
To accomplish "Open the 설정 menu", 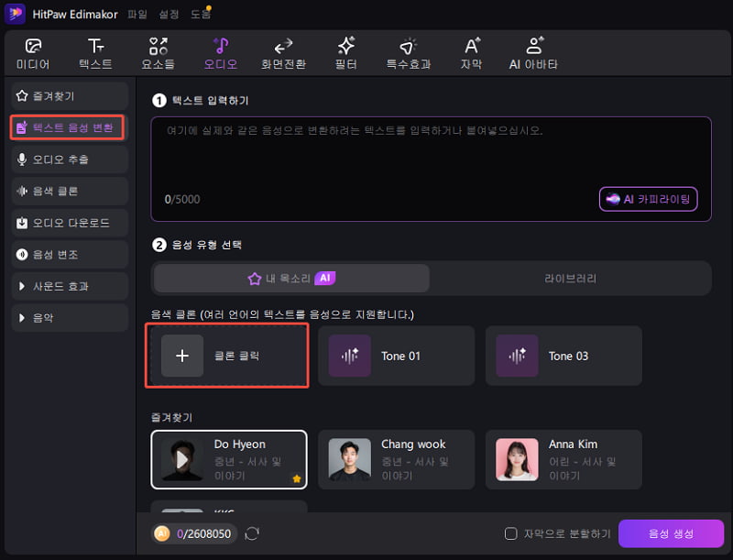I will coord(170,14).
